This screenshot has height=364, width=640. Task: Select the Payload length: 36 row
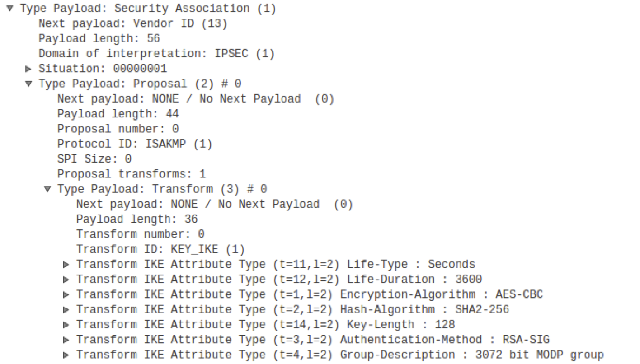(136, 219)
